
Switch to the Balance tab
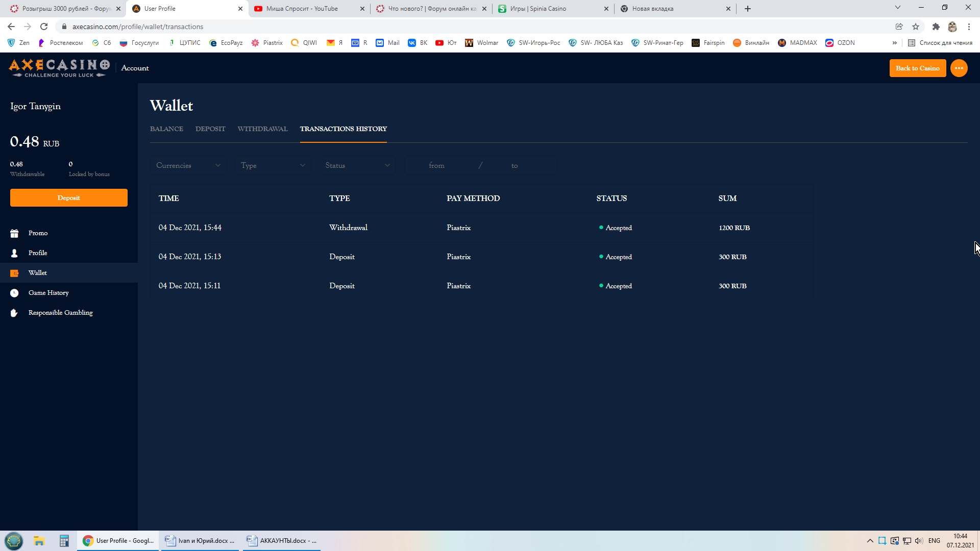pyautogui.click(x=166, y=129)
